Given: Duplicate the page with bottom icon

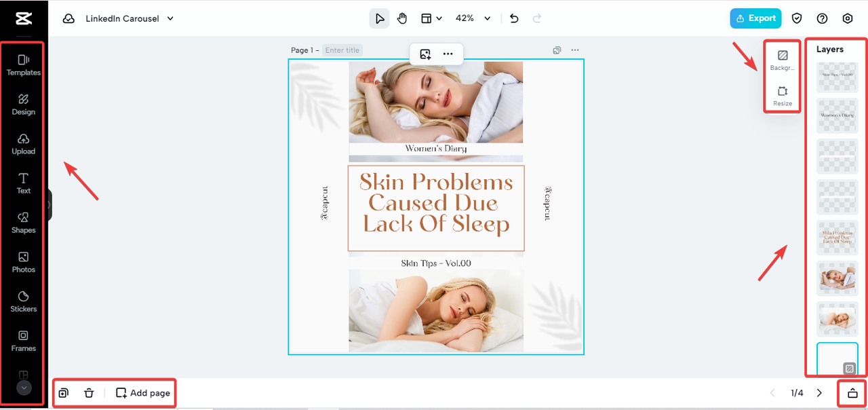Looking at the screenshot, I should tap(64, 393).
